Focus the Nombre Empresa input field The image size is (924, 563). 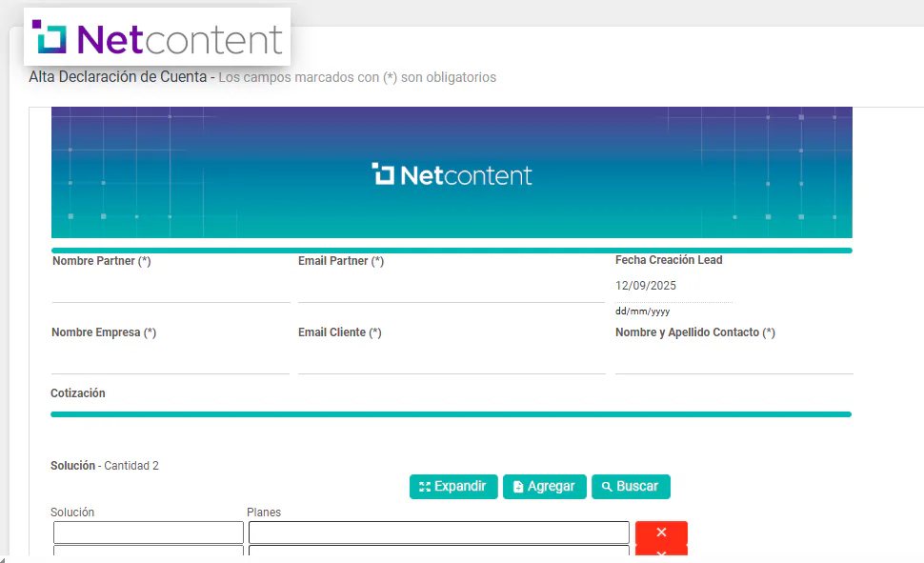pyautogui.click(x=171, y=359)
